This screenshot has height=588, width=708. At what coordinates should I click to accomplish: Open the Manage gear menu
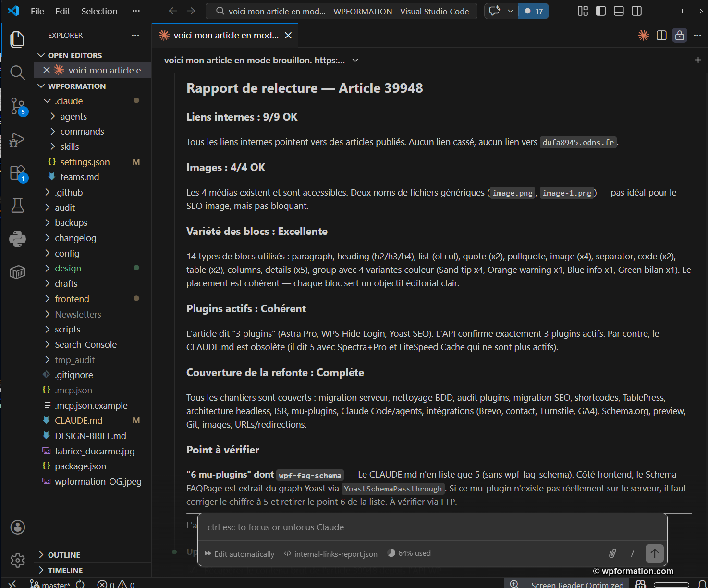click(x=17, y=560)
